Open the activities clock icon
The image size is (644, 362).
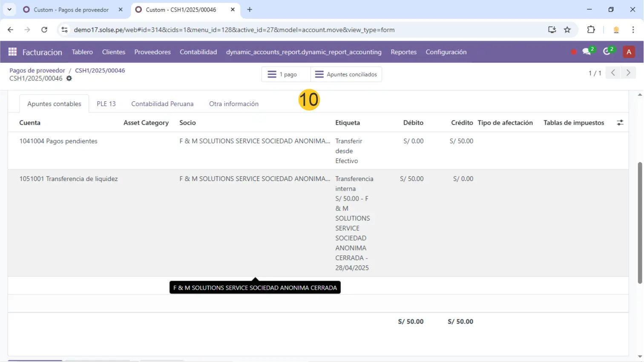pos(608,52)
